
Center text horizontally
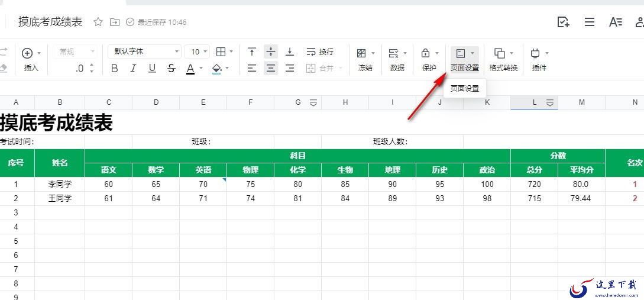tap(271, 68)
